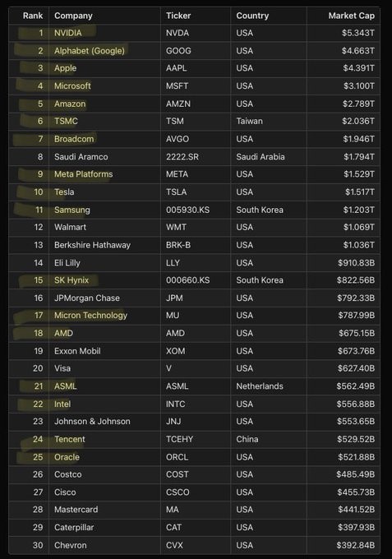Image resolution: width=392 pixels, height=559 pixels.
Task: Select the Ticker column header
Action: click(178, 16)
